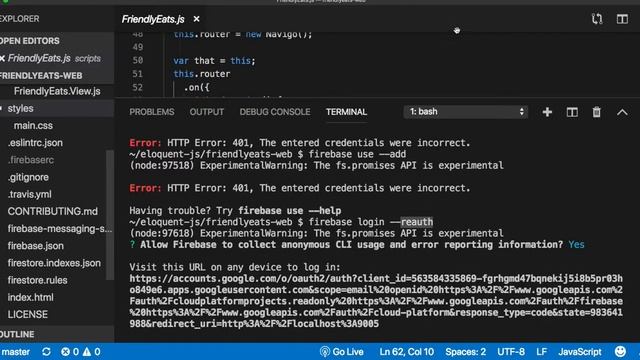Click Ln 62, Col 10 indicator
640x360 pixels.
(x=407, y=351)
